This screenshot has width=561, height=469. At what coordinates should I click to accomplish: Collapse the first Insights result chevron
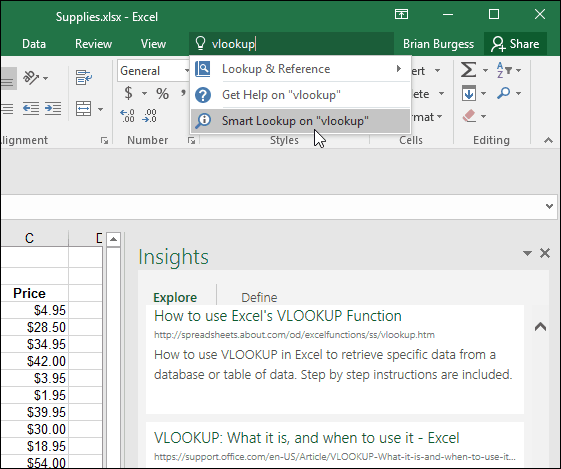540,326
